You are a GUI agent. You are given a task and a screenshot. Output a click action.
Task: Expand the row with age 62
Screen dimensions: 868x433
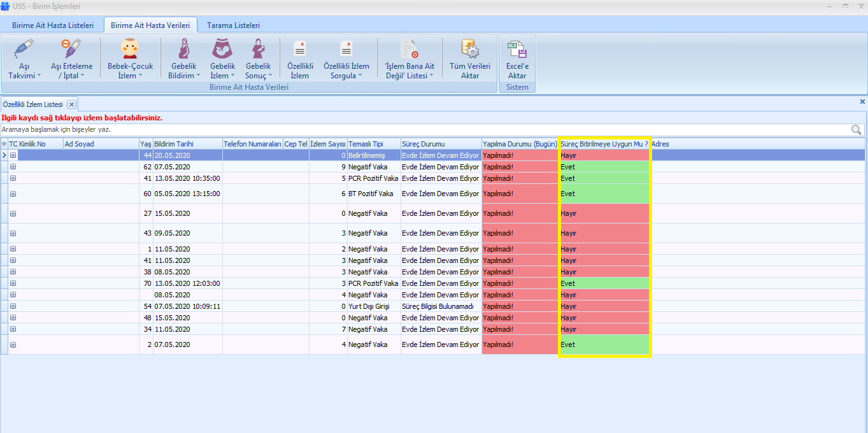pos(13,167)
